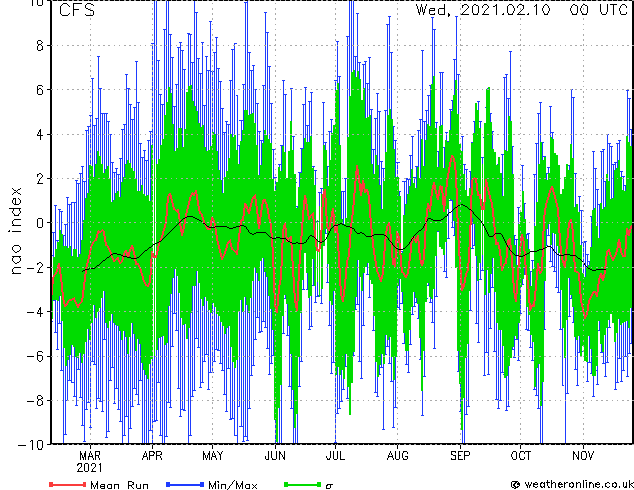Select the SEP month label

[460, 456]
